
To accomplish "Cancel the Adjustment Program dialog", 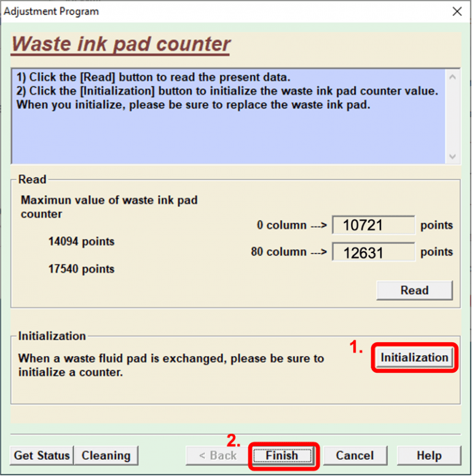I will 355,455.
